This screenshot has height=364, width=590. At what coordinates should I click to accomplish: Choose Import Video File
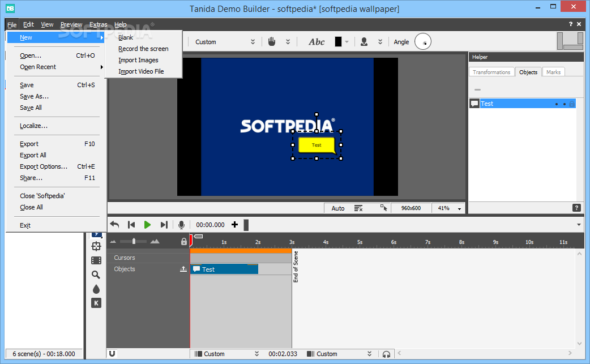(x=141, y=71)
